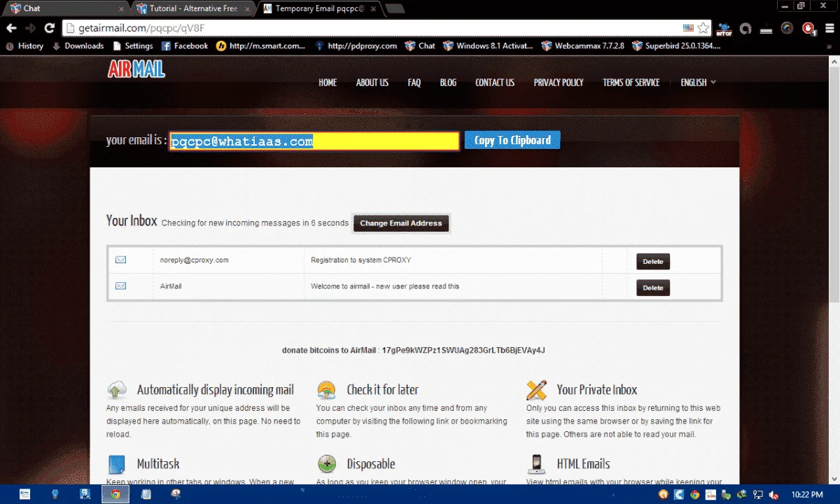Open the PRIVACY POLICY page
Image resolution: width=840 pixels, height=504 pixels.
(559, 83)
